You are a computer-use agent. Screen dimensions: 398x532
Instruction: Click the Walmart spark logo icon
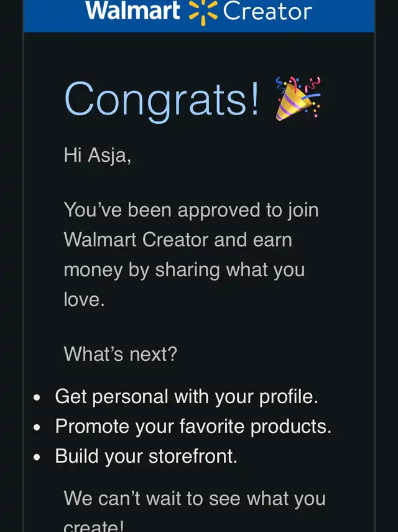tap(203, 12)
